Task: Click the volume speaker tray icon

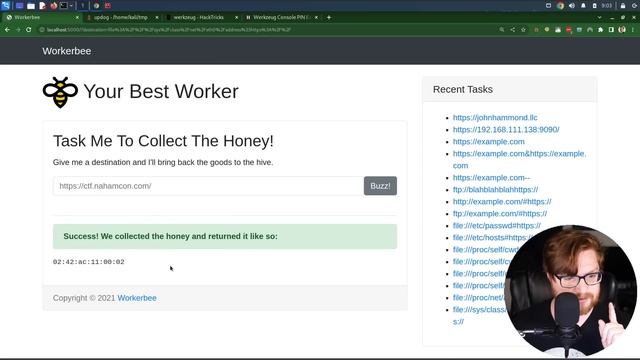Action: [572, 6]
